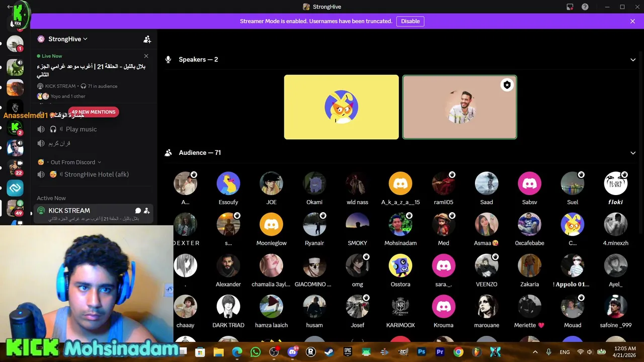Collapse the Audience section
644x362 pixels.
click(x=633, y=153)
